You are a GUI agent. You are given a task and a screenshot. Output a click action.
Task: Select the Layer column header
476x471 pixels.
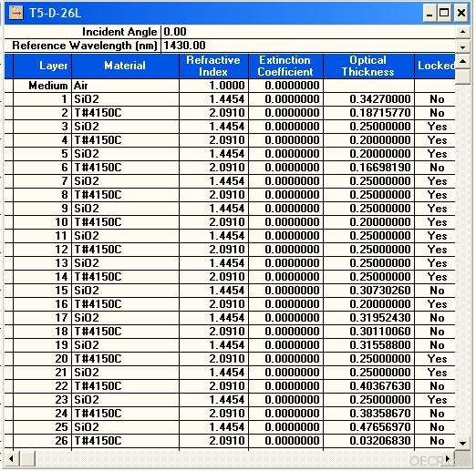[x=42, y=66]
